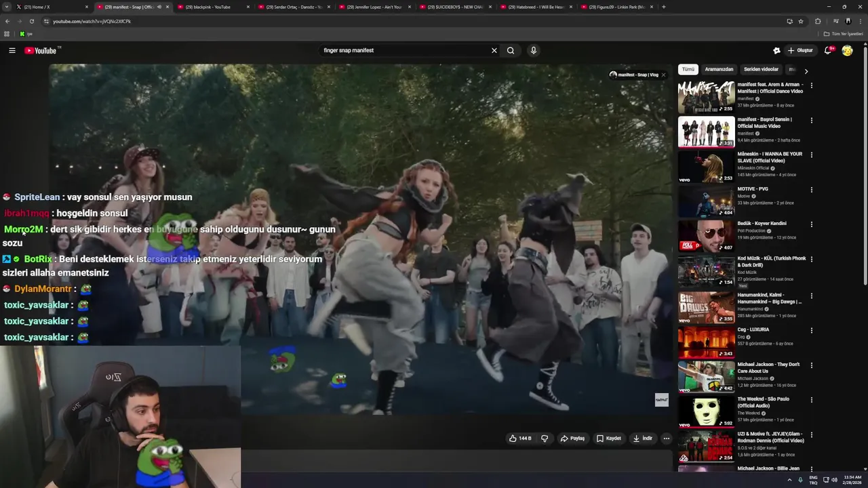Switch to Serdar Ortaç browser tab
The height and width of the screenshot is (488, 868).
click(293, 7)
